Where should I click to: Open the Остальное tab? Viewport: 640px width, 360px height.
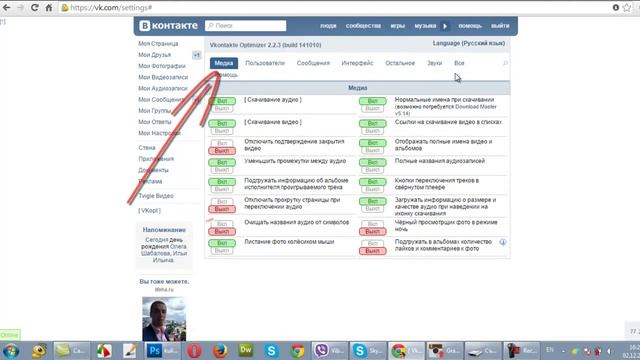[400, 63]
